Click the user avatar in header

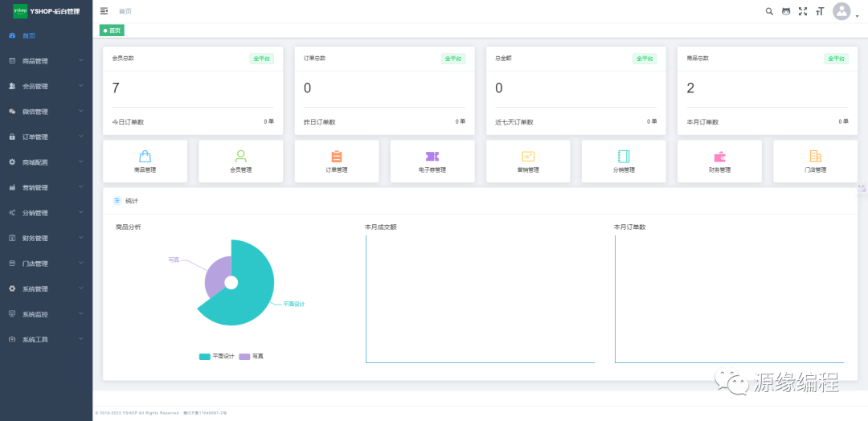[x=841, y=11]
